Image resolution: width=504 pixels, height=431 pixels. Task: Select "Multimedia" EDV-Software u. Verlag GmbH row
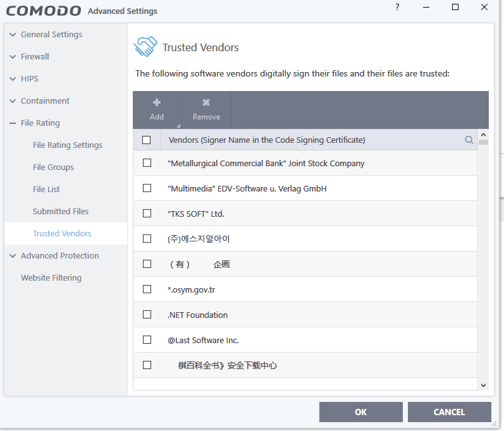click(305, 188)
